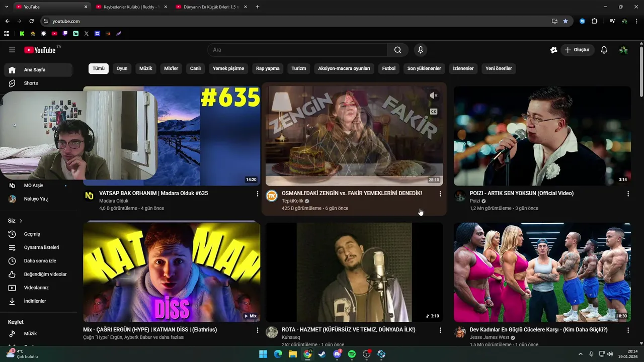
Task: Open the media controls icon in the Chrome toolbar
Action: (612, 21)
